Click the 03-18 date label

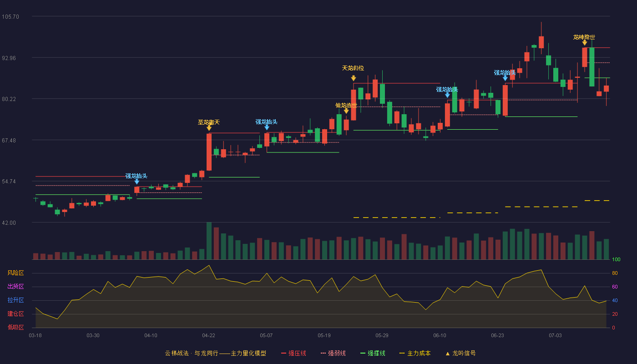pyautogui.click(x=35, y=335)
